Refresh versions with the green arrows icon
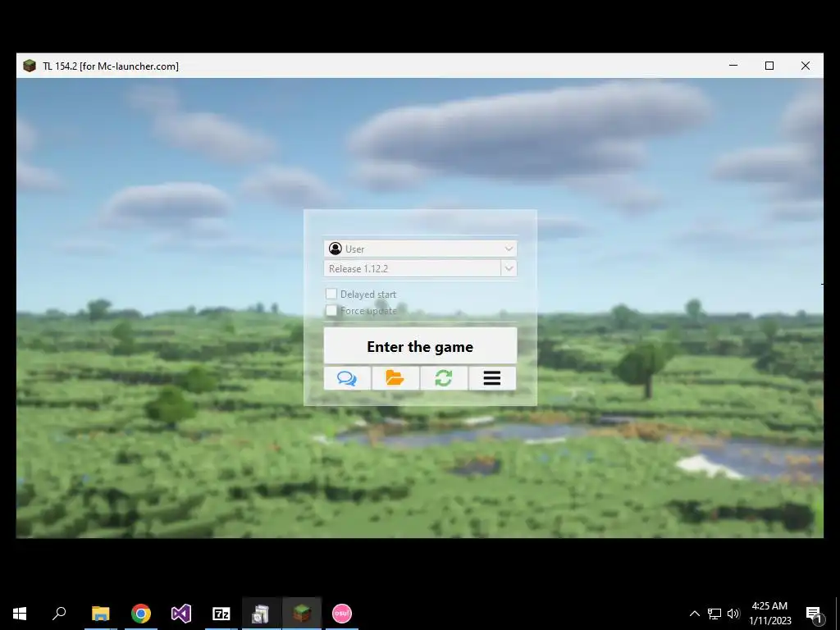The width and height of the screenshot is (840, 630). pyautogui.click(x=444, y=378)
